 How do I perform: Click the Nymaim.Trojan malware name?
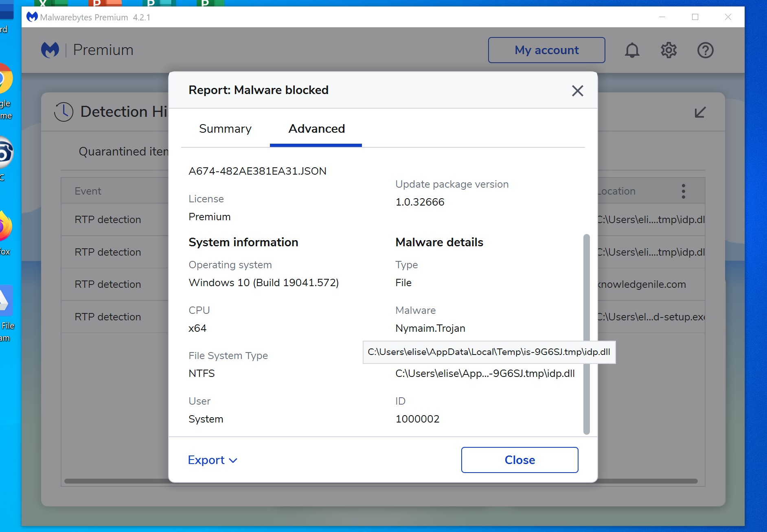coord(430,328)
